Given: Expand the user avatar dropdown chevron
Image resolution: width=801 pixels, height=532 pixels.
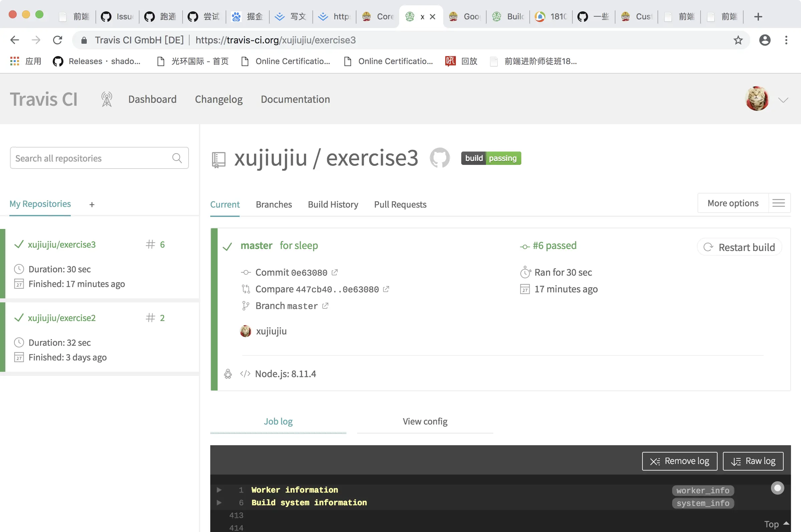Looking at the screenshot, I should point(783,100).
